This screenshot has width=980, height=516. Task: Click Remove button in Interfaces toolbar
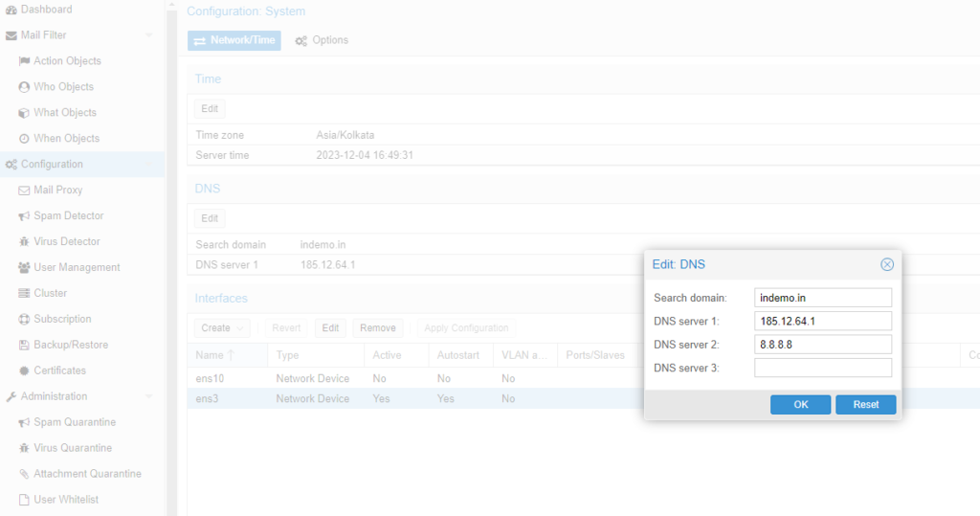[377, 327]
